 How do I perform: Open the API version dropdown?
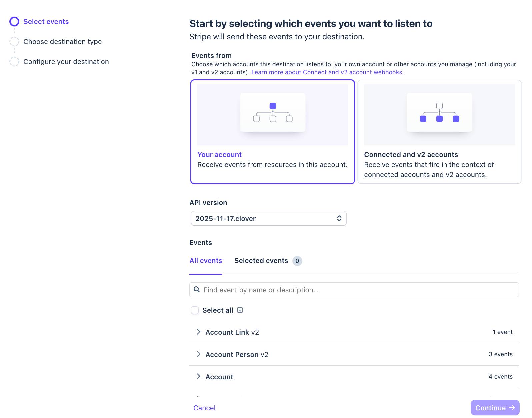point(269,219)
